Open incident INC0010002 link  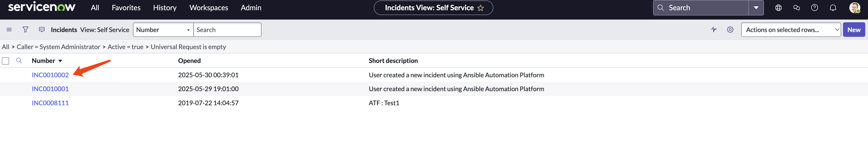[50, 75]
